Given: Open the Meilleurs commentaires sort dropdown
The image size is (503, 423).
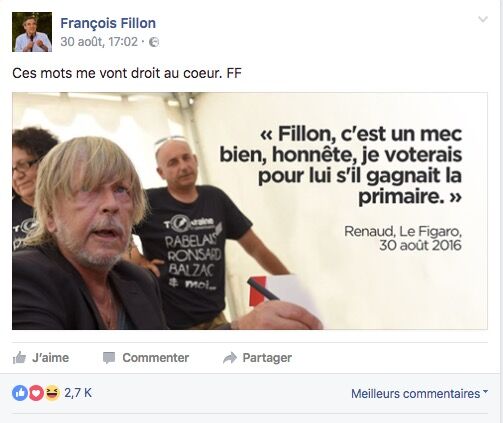Looking at the screenshot, I should (419, 394).
